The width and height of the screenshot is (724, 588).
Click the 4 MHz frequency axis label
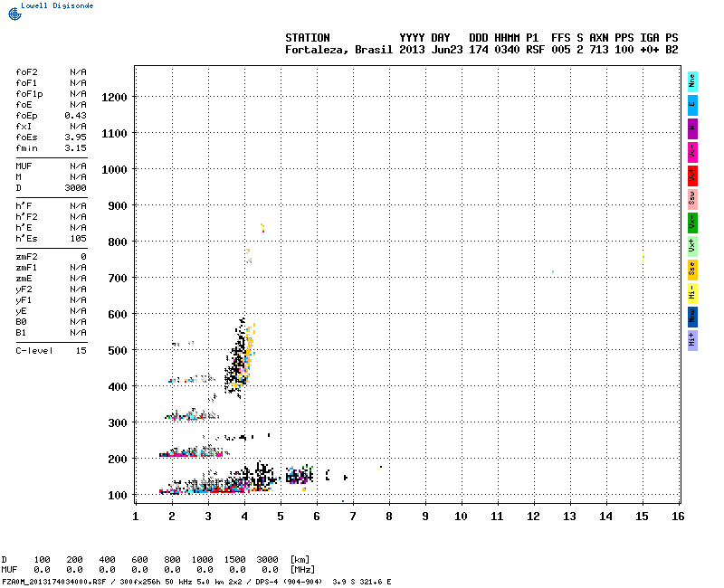244,517
